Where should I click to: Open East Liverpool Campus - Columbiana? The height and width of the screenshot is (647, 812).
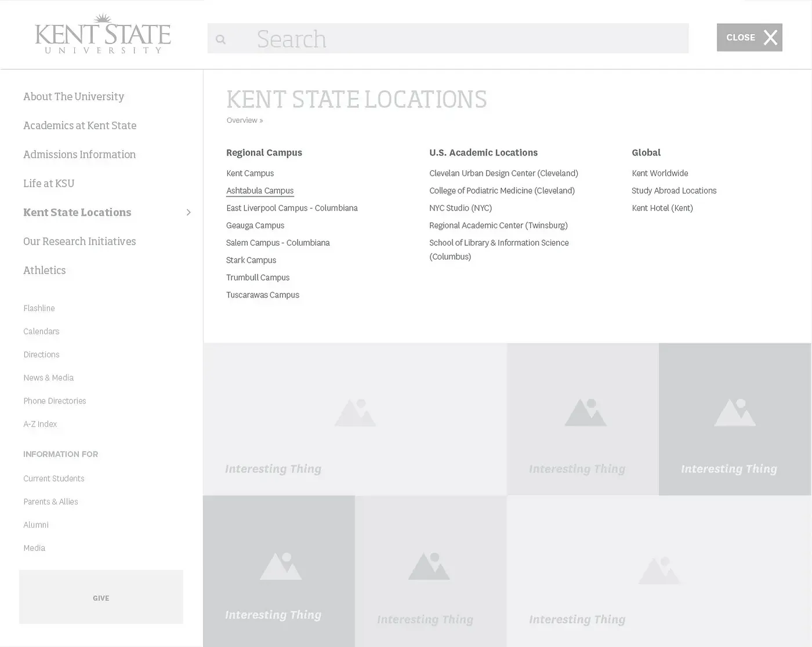[292, 208]
